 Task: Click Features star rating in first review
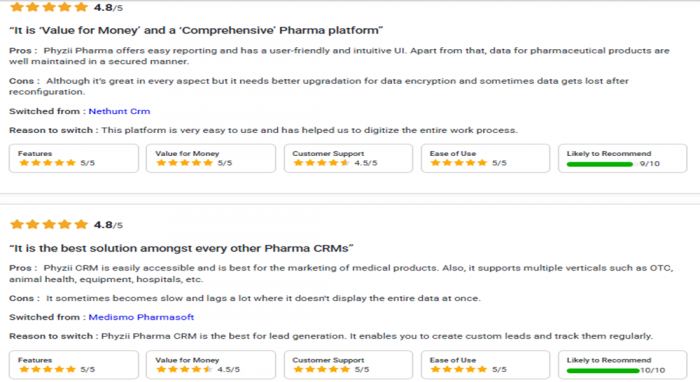(47, 163)
